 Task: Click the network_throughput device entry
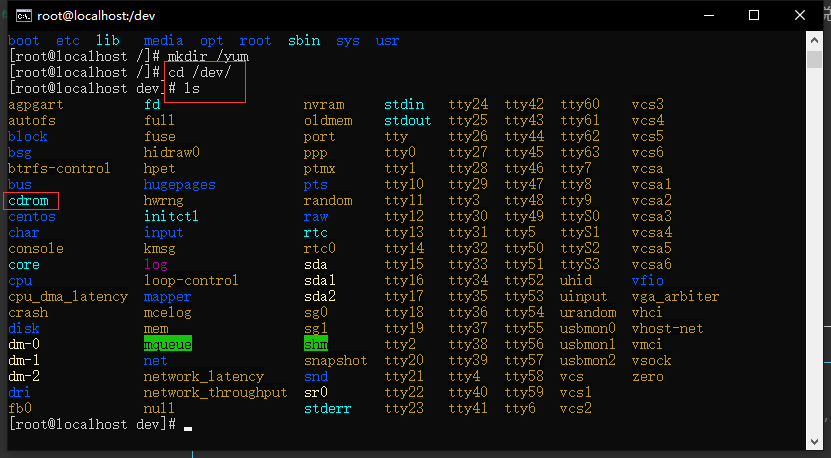point(215,393)
